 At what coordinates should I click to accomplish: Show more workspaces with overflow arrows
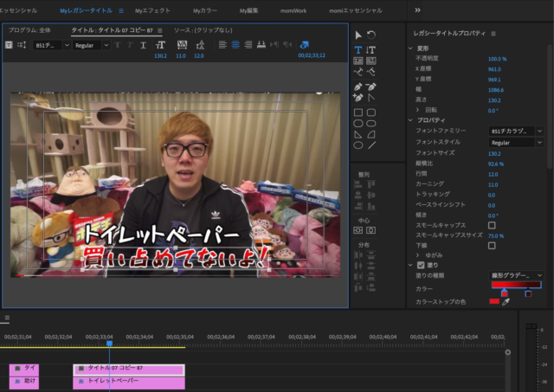[418, 10]
